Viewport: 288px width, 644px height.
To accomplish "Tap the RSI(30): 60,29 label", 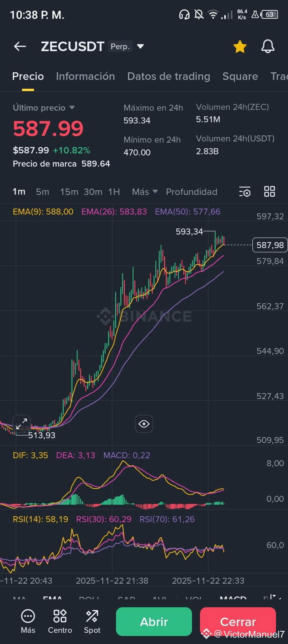I will tap(104, 519).
